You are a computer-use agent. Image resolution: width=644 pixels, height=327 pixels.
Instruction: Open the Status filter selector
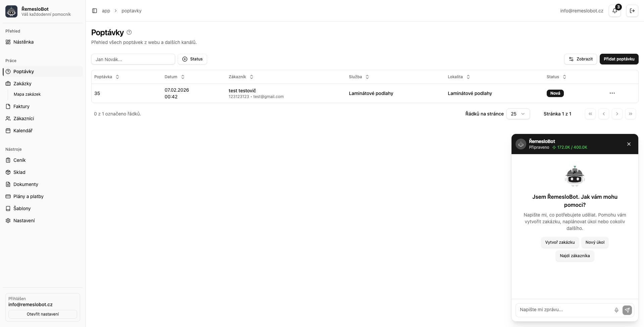click(192, 59)
